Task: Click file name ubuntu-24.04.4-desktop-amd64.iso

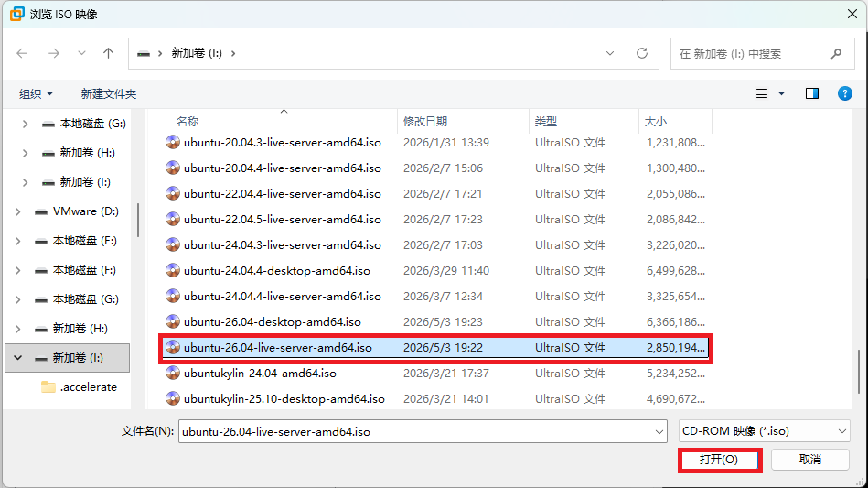Action: pos(277,271)
